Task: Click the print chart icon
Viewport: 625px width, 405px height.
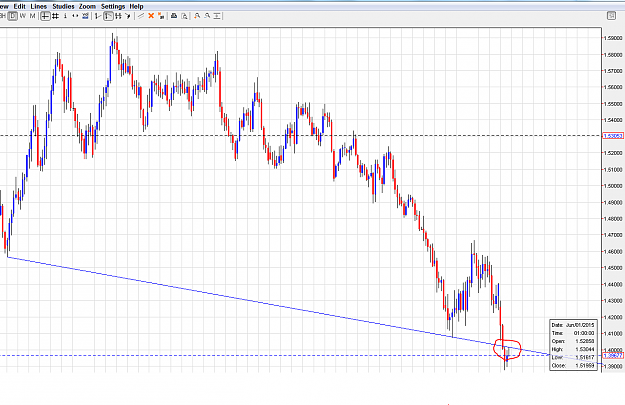Action: (174, 16)
